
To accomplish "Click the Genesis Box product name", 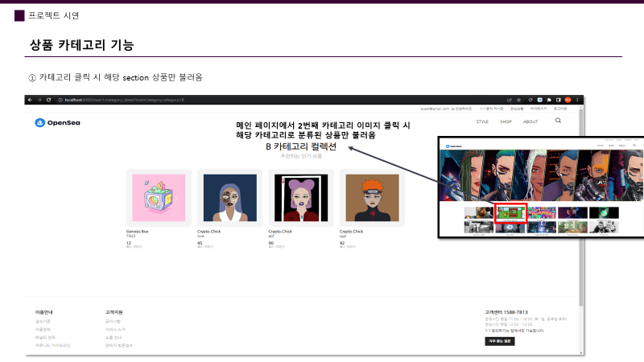I will [x=137, y=232].
